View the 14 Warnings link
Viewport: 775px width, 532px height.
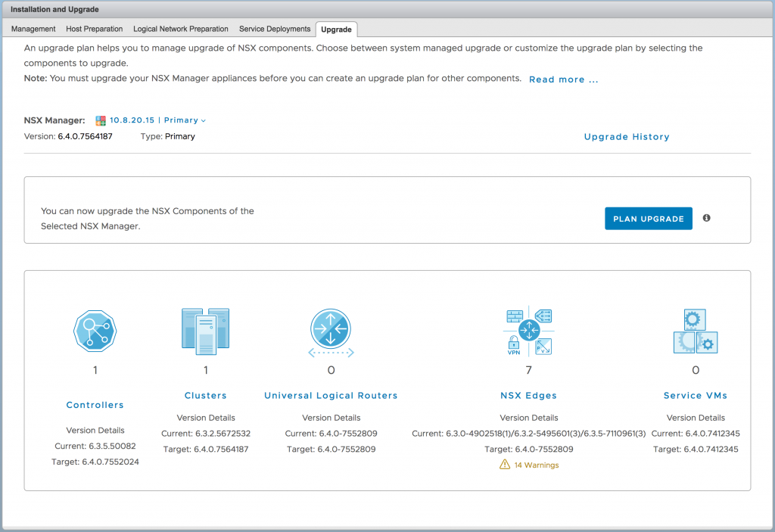click(536, 465)
